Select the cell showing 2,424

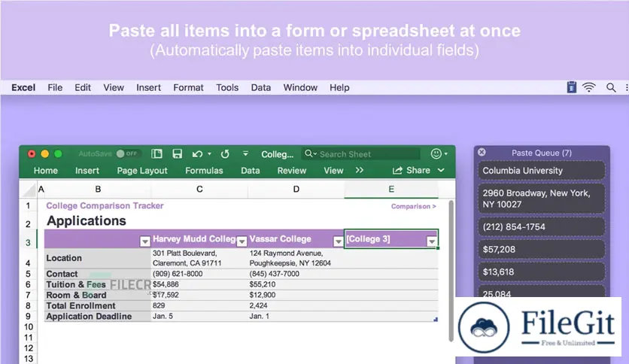click(x=296, y=305)
